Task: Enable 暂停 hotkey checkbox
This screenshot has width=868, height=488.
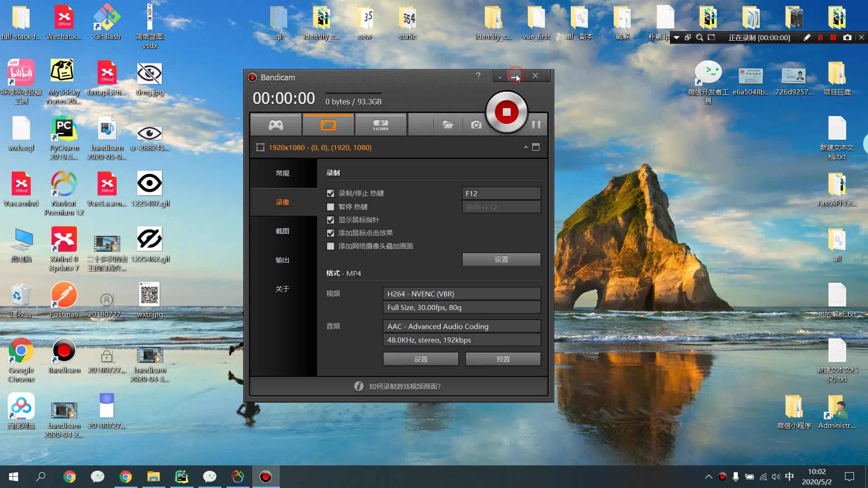Action: pyautogui.click(x=330, y=206)
